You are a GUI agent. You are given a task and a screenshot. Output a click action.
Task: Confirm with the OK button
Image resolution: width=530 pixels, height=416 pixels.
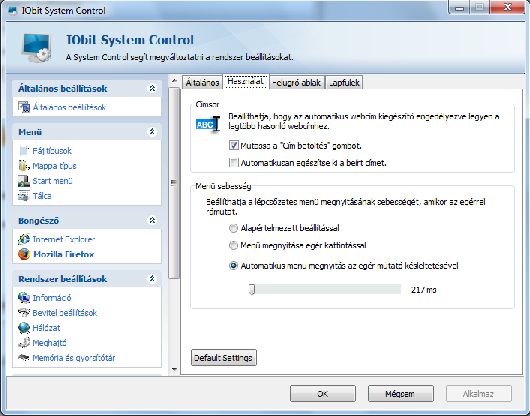(x=323, y=394)
